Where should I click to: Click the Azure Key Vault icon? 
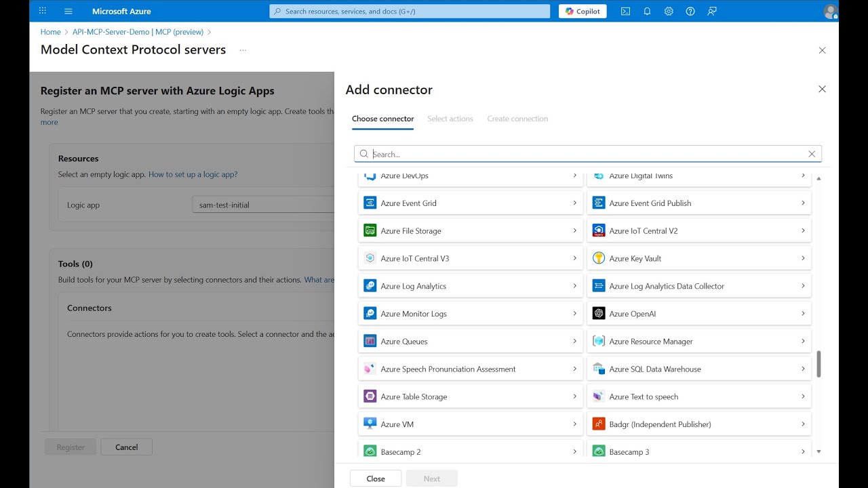[x=598, y=258]
